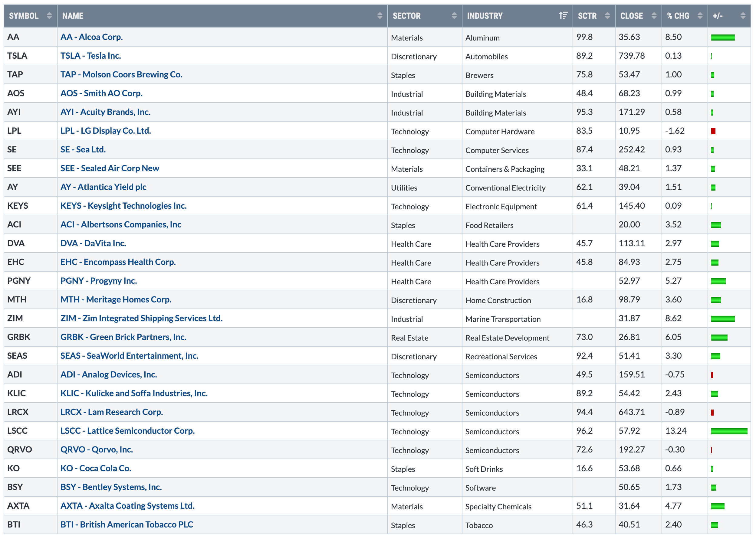Click the % CHG column sort arrows
Screen dimensions: 756x539
700,16
